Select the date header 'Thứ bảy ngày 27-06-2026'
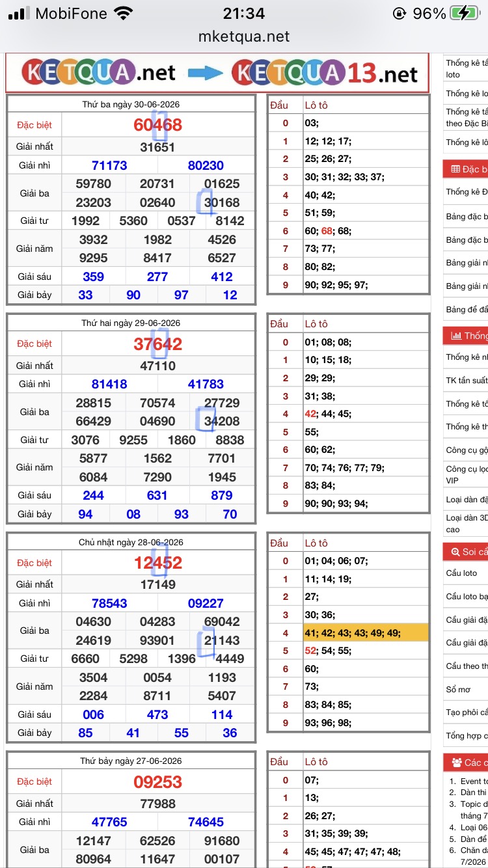 (131, 761)
